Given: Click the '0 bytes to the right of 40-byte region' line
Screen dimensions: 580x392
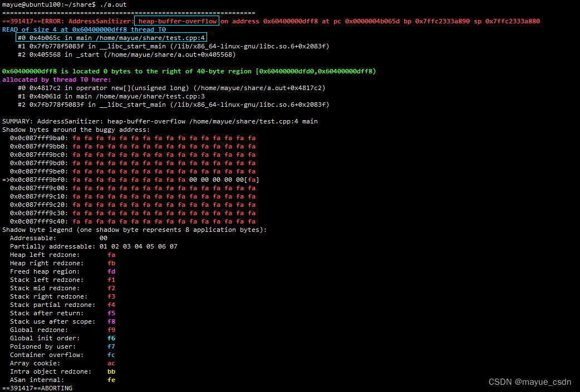Looking at the screenshot, I should coord(189,71).
